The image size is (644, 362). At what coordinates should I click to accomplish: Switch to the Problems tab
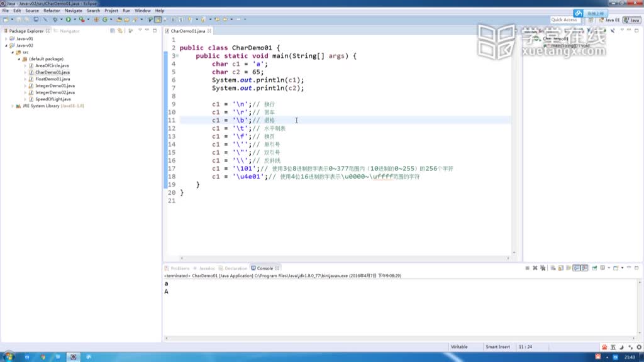click(x=177, y=268)
